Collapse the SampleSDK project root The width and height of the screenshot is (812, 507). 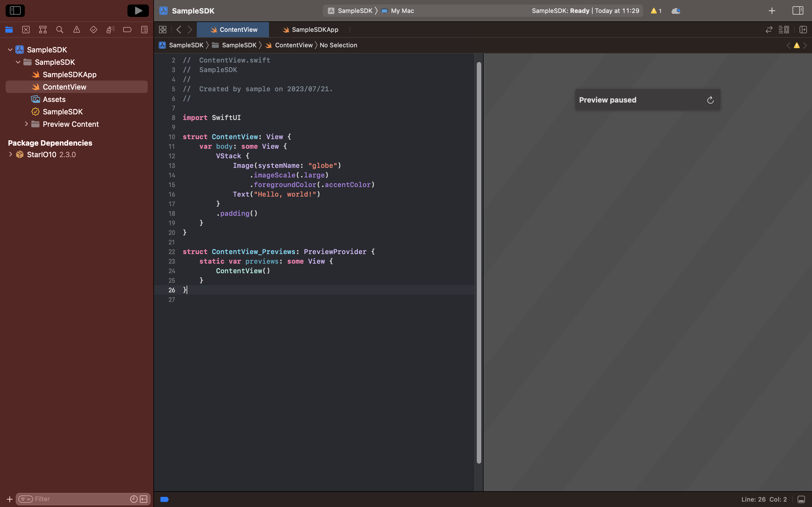pos(10,50)
